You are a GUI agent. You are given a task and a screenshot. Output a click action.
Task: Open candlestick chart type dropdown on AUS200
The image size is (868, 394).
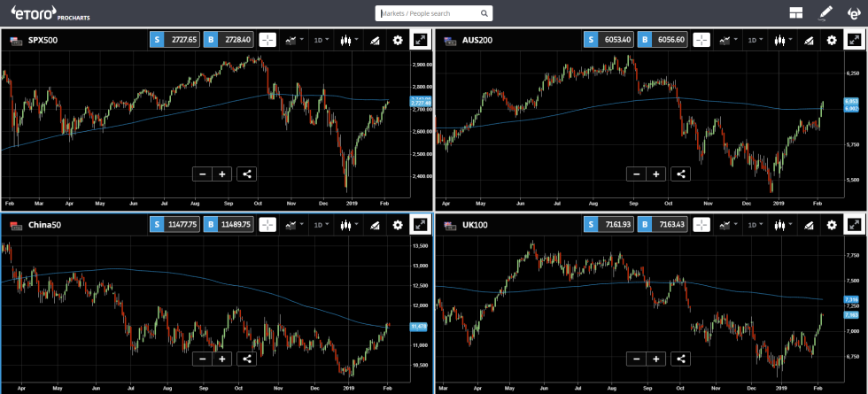783,40
